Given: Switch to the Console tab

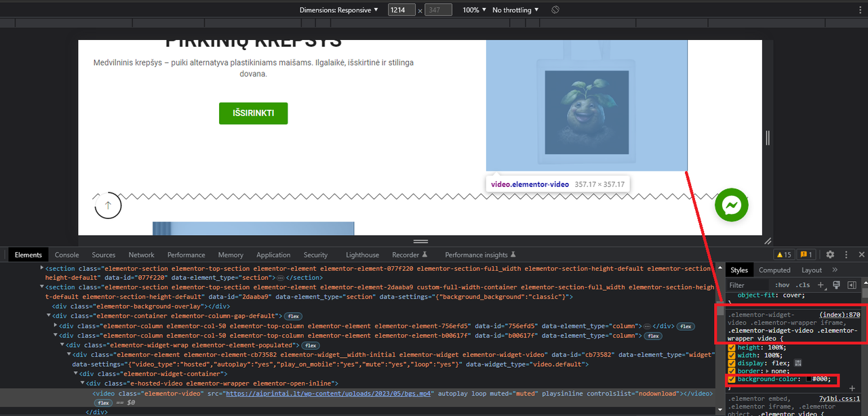Looking at the screenshot, I should point(67,255).
